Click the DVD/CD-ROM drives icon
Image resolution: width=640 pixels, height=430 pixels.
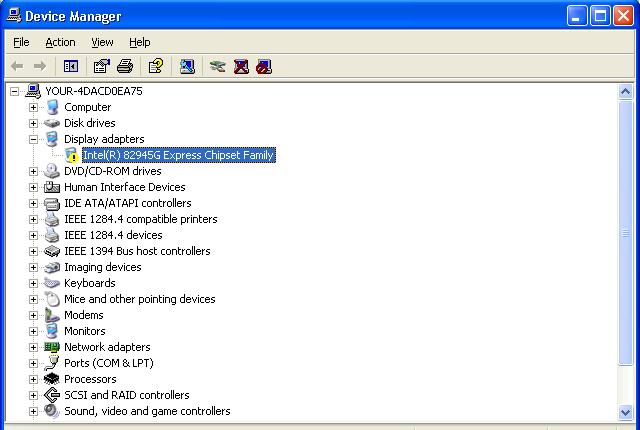[52, 171]
